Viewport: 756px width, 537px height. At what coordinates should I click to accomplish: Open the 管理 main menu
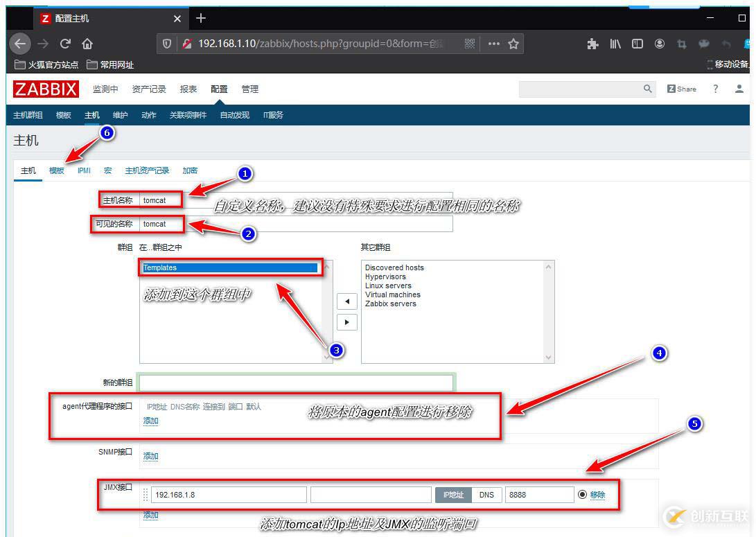(x=249, y=89)
